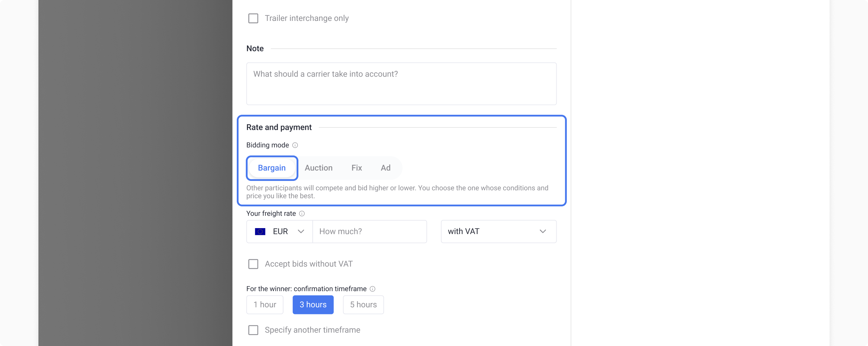Pick the 5 hours timeframe option
The height and width of the screenshot is (346, 868).
pos(363,304)
